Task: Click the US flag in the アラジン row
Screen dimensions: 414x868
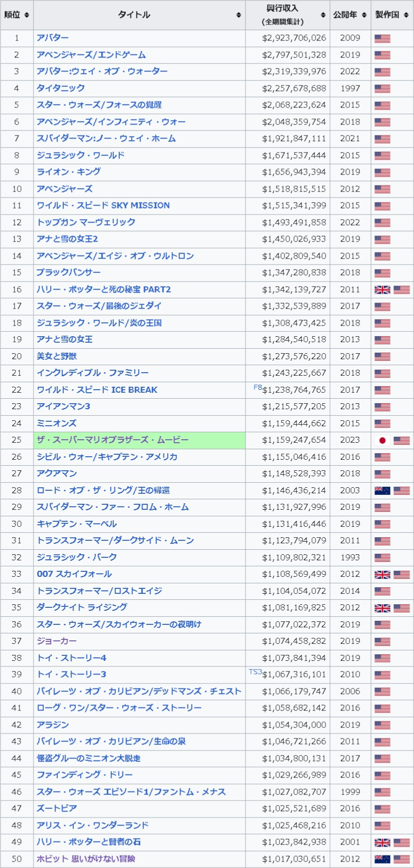Action: (x=382, y=725)
